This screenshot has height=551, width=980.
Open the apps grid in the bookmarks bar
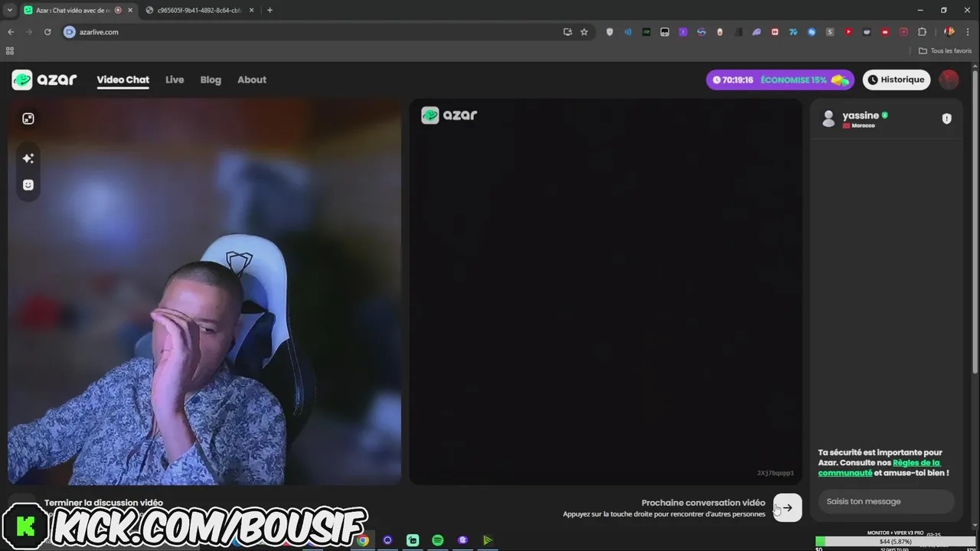pyautogui.click(x=10, y=51)
